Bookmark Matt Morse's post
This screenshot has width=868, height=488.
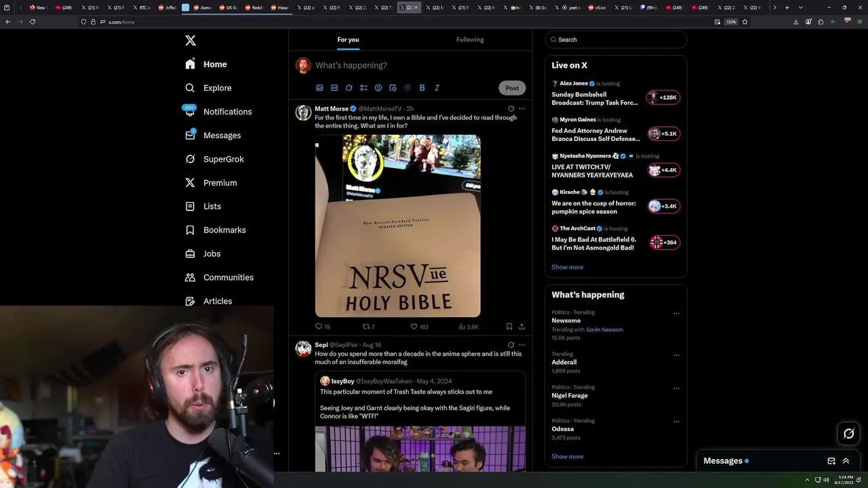coord(509,327)
